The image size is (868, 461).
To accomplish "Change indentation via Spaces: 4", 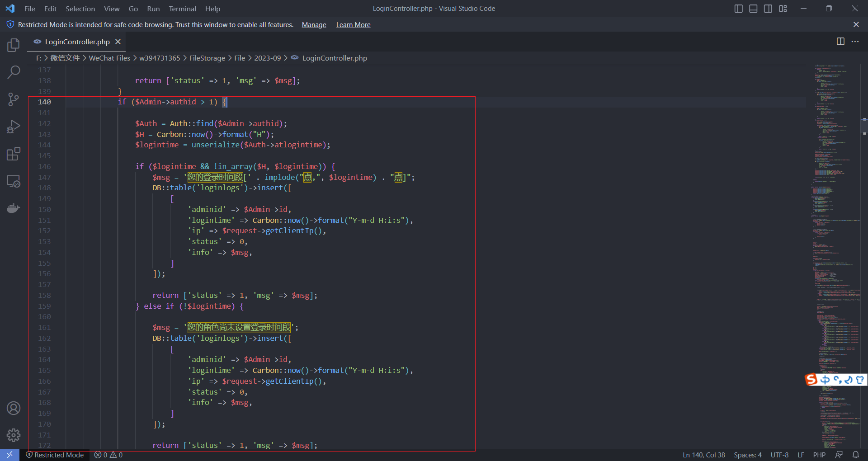I will (747, 455).
